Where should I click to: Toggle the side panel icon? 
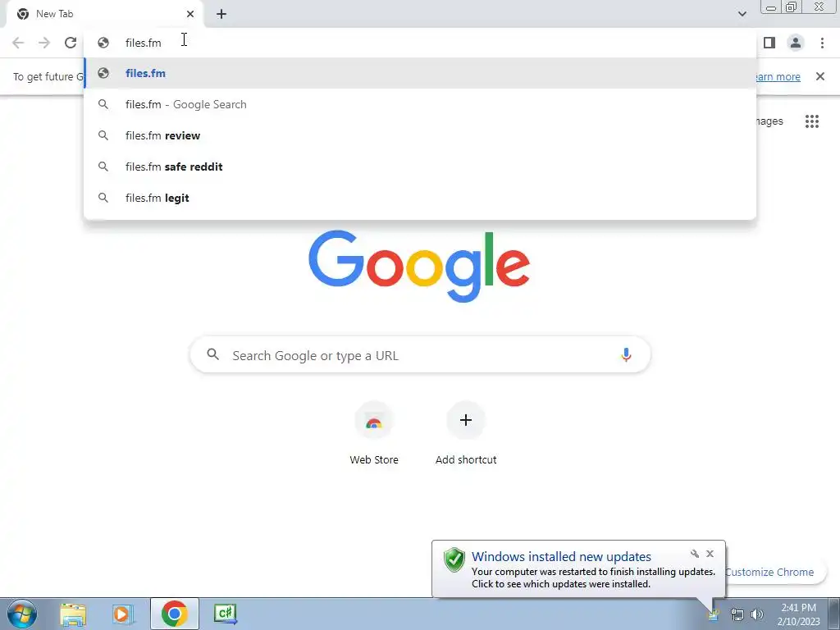pyautogui.click(x=769, y=43)
